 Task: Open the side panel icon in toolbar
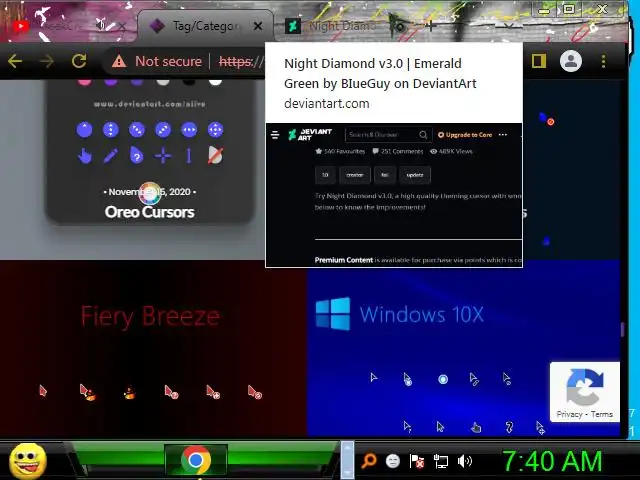[x=539, y=61]
